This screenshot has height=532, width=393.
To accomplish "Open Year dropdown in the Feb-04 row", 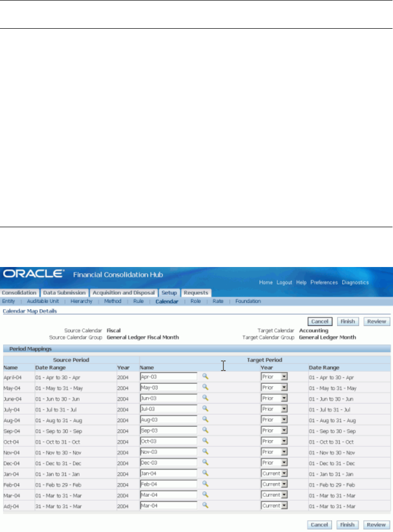I will (x=274, y=484).
